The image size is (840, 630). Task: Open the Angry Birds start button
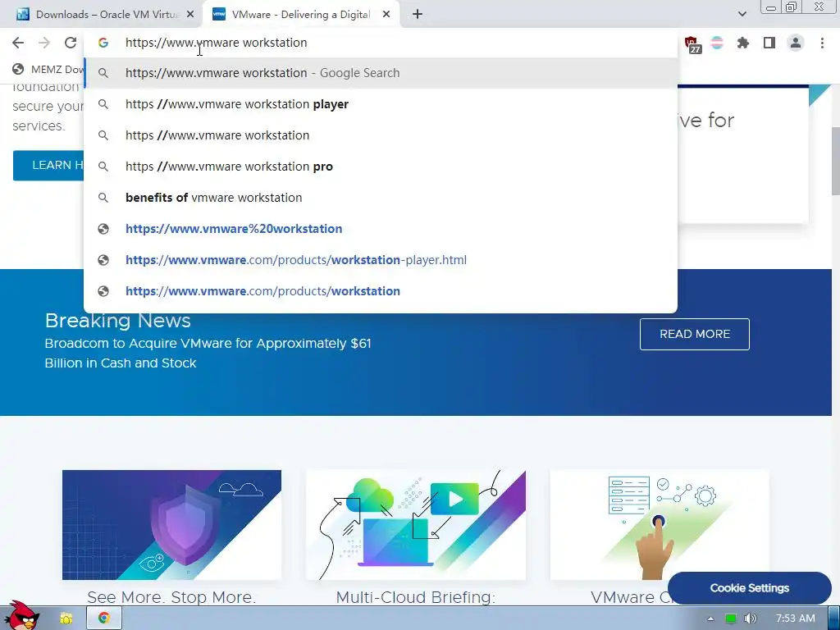21,616
